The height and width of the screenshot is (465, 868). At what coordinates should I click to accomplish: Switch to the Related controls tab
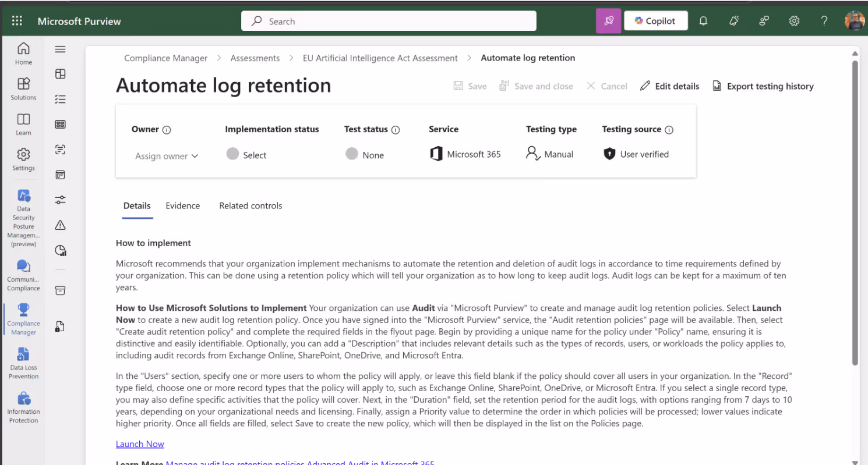[x=250, y=206]
